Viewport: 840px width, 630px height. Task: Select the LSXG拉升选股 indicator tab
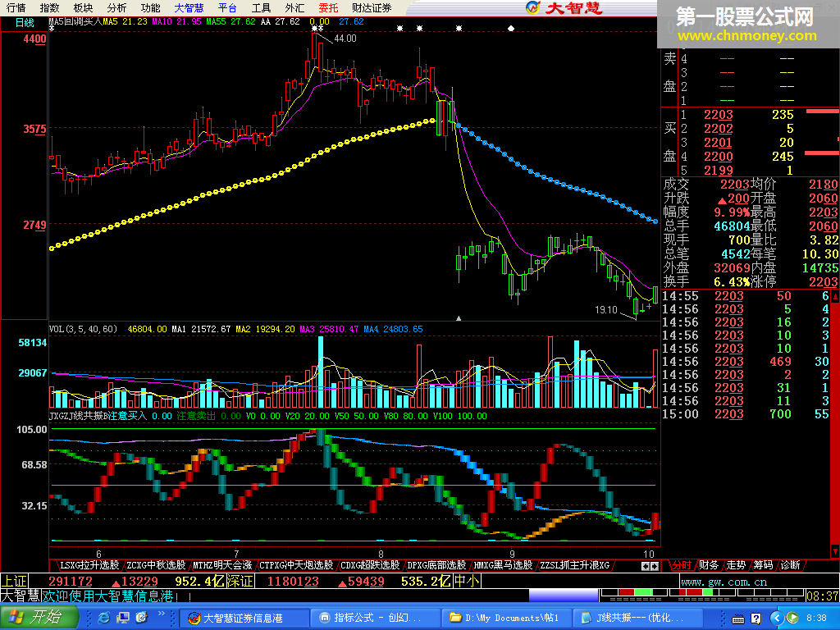(x=89, y=565)
